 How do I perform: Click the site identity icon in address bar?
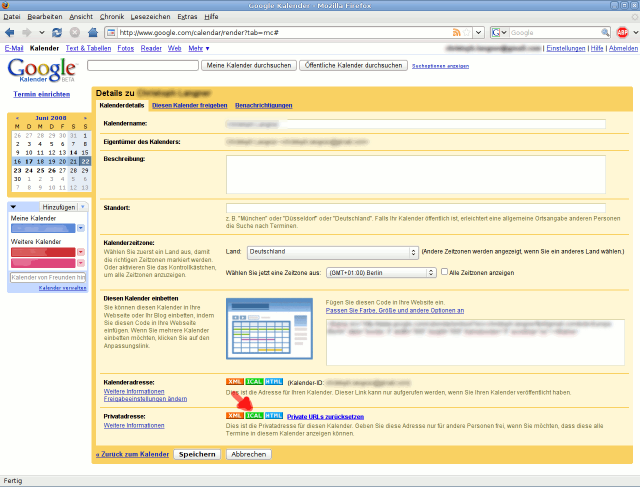pos(112,32)
